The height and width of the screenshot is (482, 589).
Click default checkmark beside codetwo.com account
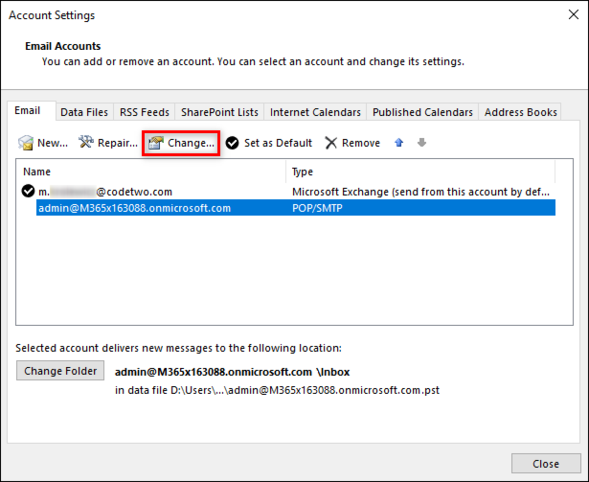tap(28, 191)
